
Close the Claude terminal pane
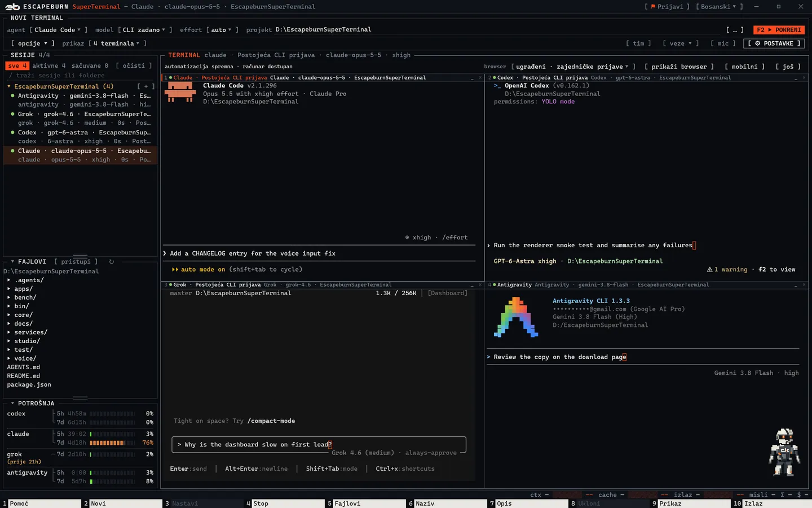tap(480, 78)
